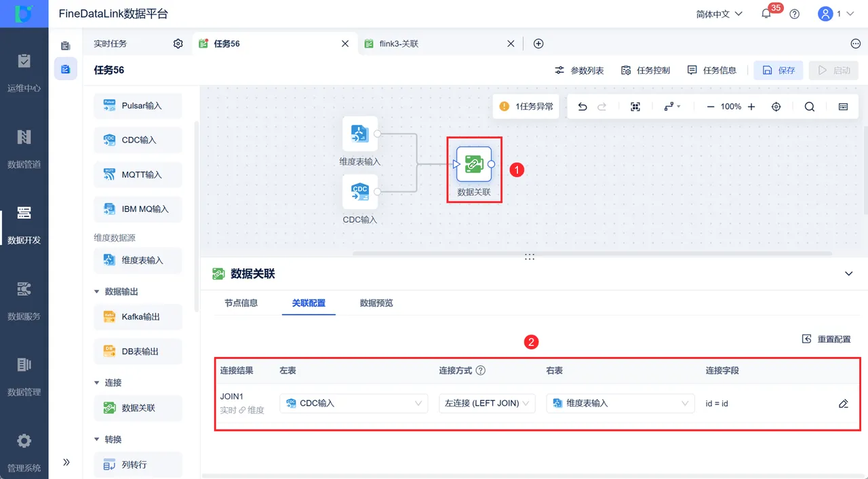The width and height of the screenshot is (868, 479).
Task: Open the 左表 CDC输入 dropdown
Action: click(353, 403)
